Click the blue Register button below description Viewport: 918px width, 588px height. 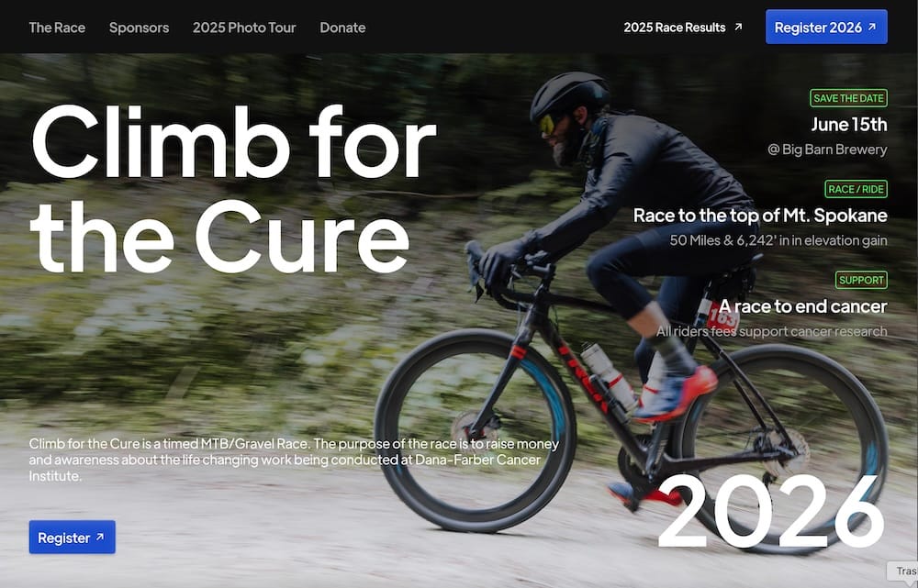click(72, 538)
